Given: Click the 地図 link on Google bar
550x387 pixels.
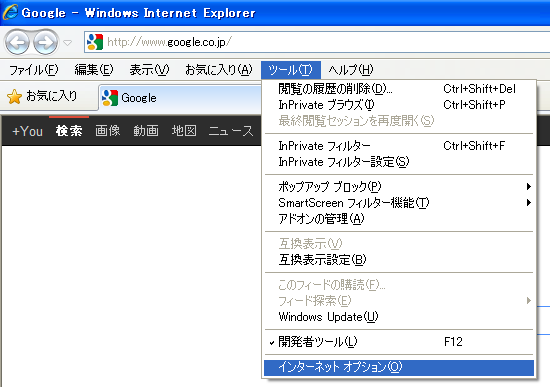Looking at the screenshot, I should (x=184, y=131).
